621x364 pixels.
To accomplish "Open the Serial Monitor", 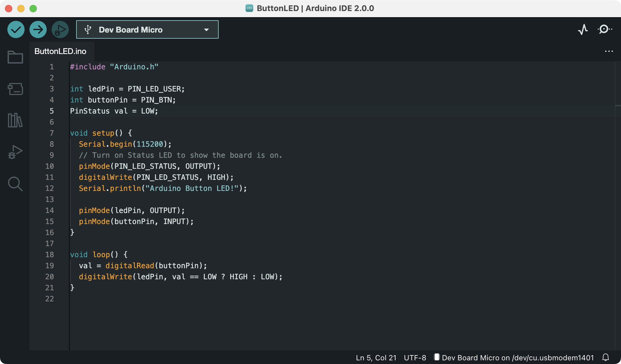I will 604,29.
